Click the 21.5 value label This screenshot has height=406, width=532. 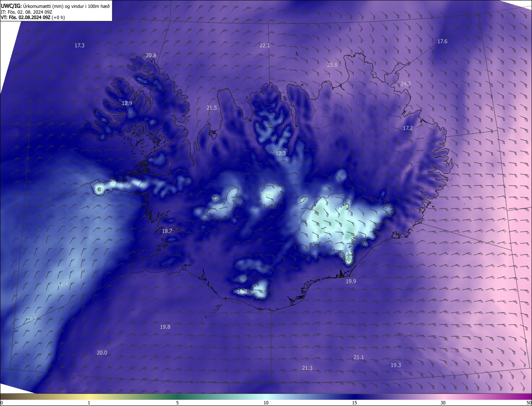tap(212, 108)
